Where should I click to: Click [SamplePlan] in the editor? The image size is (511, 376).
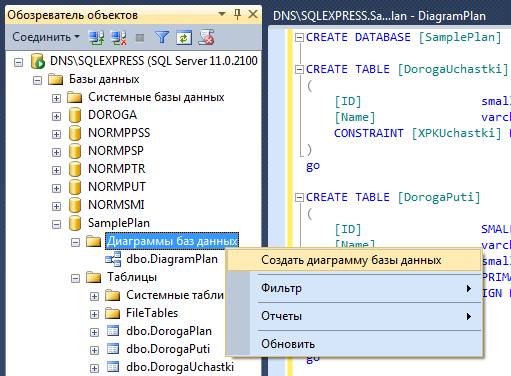(x=460, y=37)
